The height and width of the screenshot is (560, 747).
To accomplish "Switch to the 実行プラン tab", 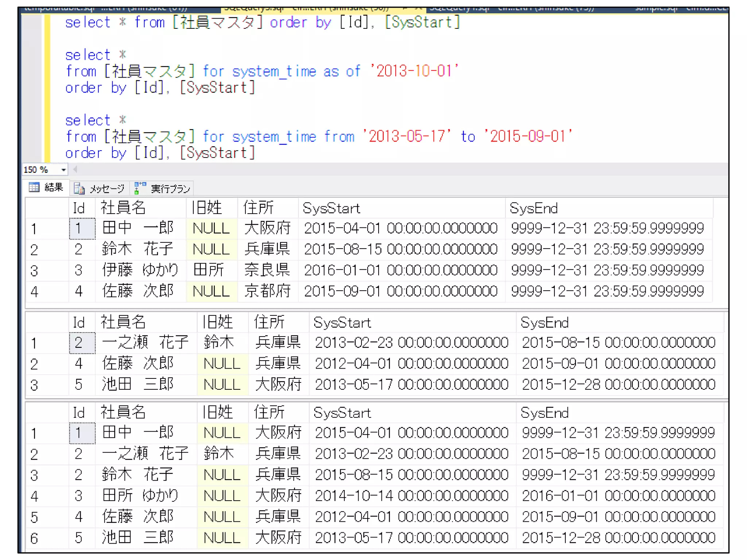I will pos(170,188).
